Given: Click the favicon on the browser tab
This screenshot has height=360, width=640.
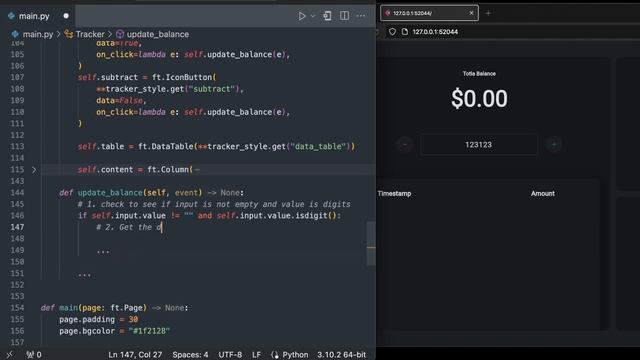Looking at the screenshot, I should click(388, 13).
